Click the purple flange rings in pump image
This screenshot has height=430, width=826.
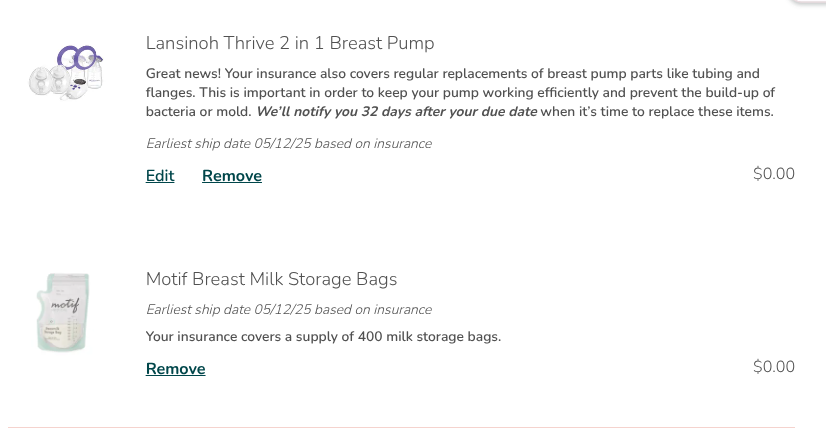pos(77,57)
